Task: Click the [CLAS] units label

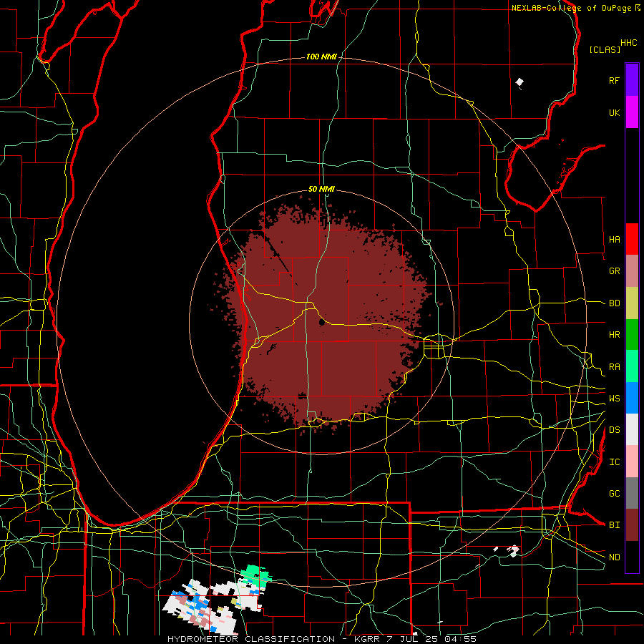Action: [x=605, y=49]
